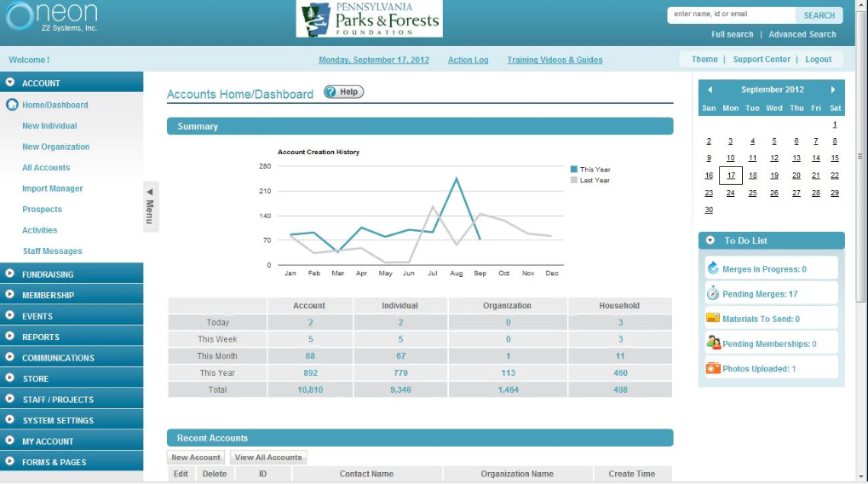Screen dimensions: 868x484
Task: Collapse the To Do List panel
Action: click(x=710, y=240)
